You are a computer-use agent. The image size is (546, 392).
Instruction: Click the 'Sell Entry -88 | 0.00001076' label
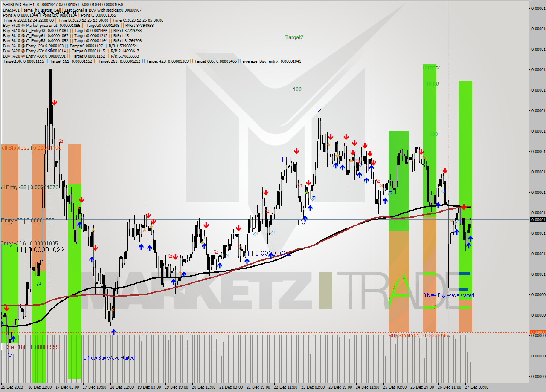coord(29,187)
